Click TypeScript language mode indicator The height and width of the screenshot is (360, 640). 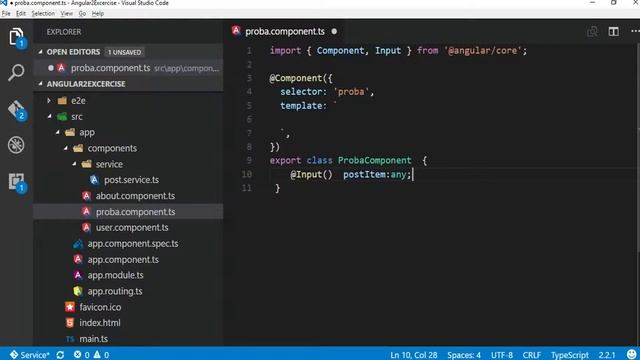(570, 355)
